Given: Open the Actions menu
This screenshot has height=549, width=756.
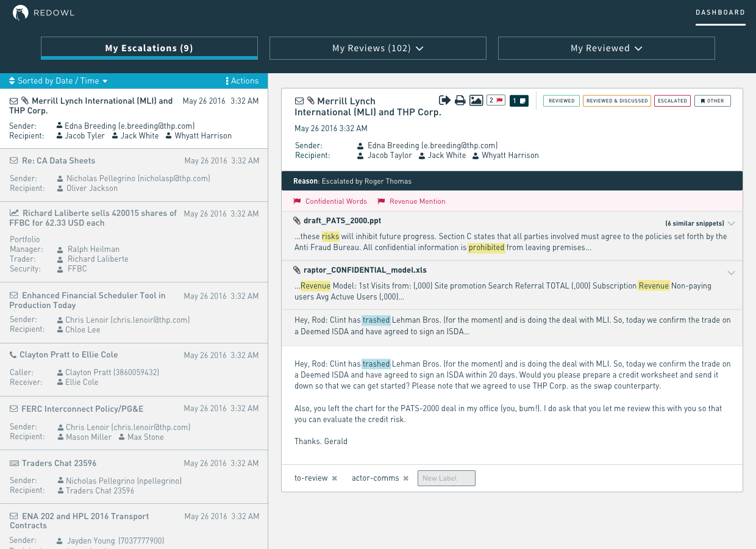Looking at the screenshot, I should point(242,81).
